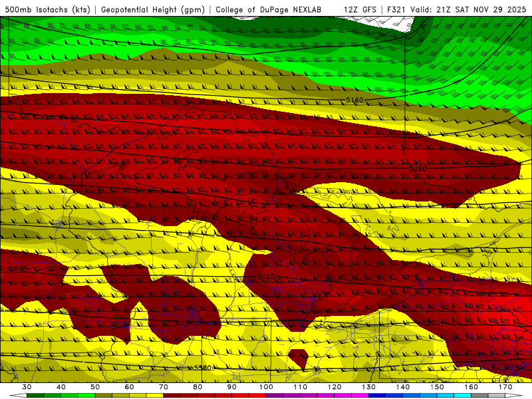Click the '12Z GFS' model run label
The image size is (532, 399).
[x=360, y=9]
